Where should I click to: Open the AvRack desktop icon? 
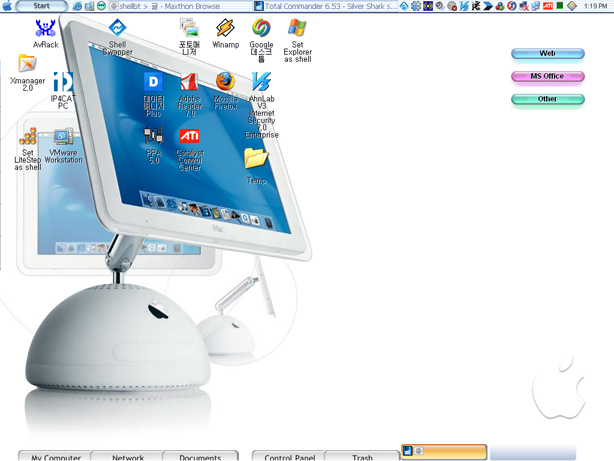point(45,34)
